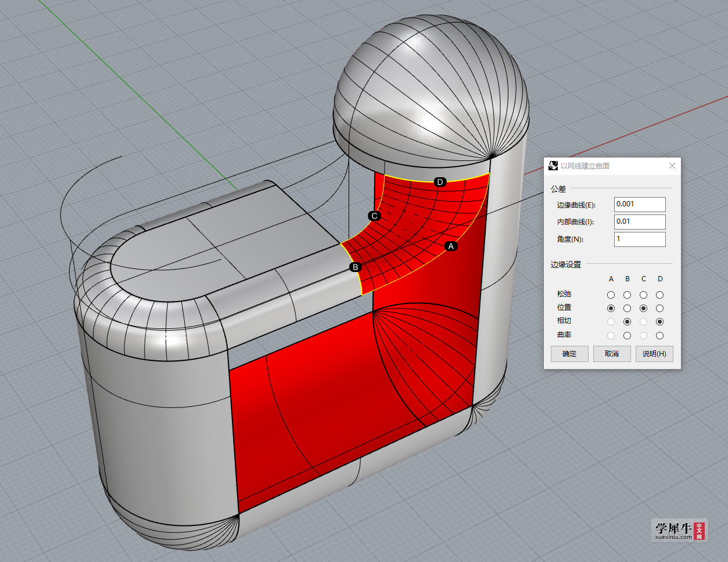
Task: Click edge marker B in the viewport
Action: point(356,267)
